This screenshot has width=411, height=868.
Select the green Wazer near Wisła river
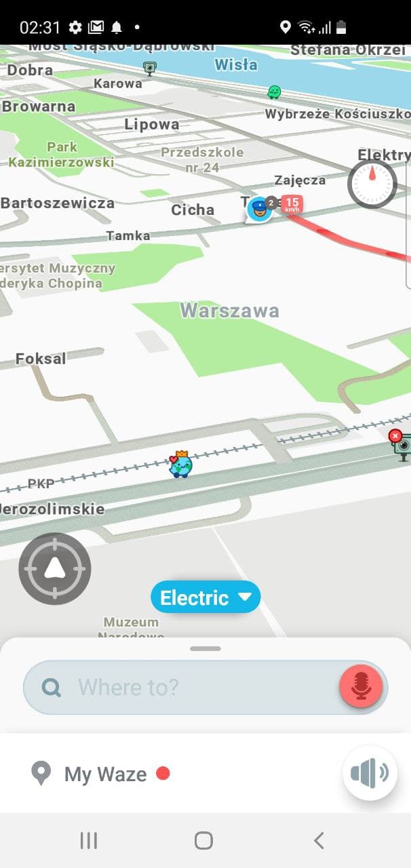tap(274, 92)
